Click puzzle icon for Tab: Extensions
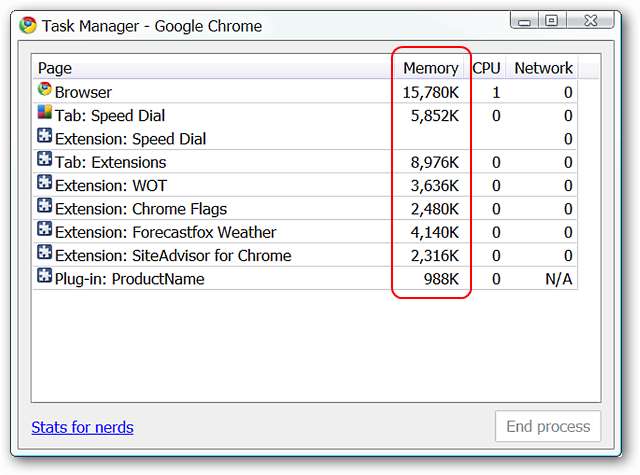 tap(44, 161)
